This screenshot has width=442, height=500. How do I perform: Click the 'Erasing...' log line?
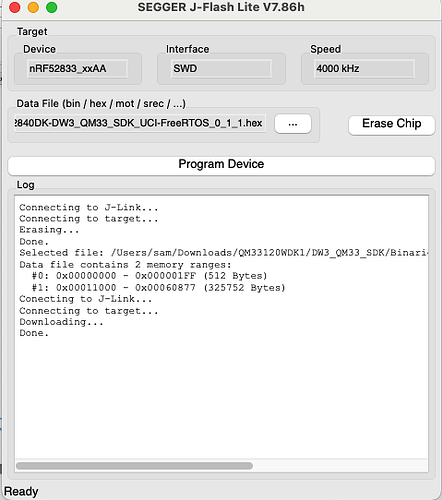point(49,230)
